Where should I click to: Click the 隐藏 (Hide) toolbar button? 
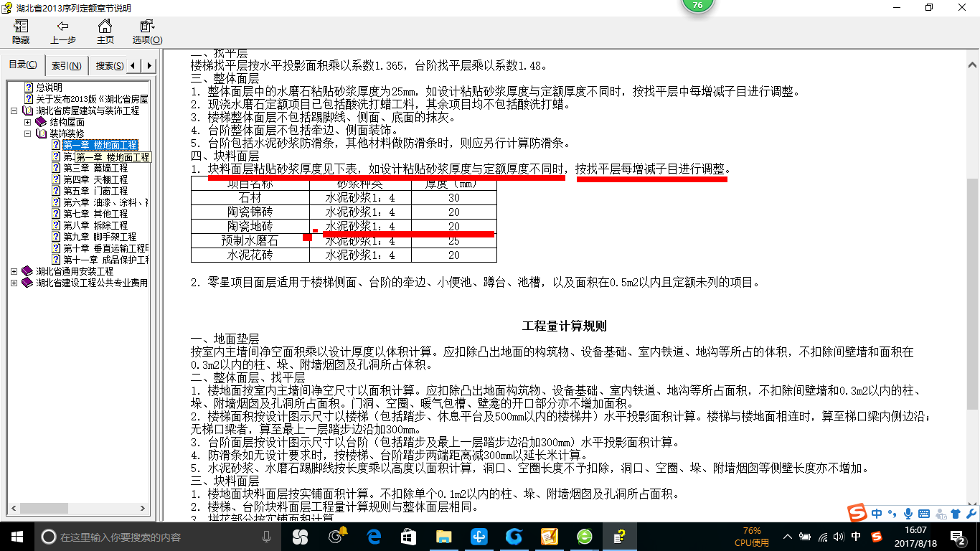[21, 32]
